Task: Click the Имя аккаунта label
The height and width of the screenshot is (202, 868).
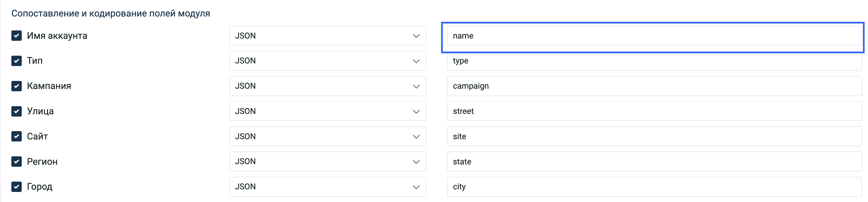Action: click(x=57, y=36)
